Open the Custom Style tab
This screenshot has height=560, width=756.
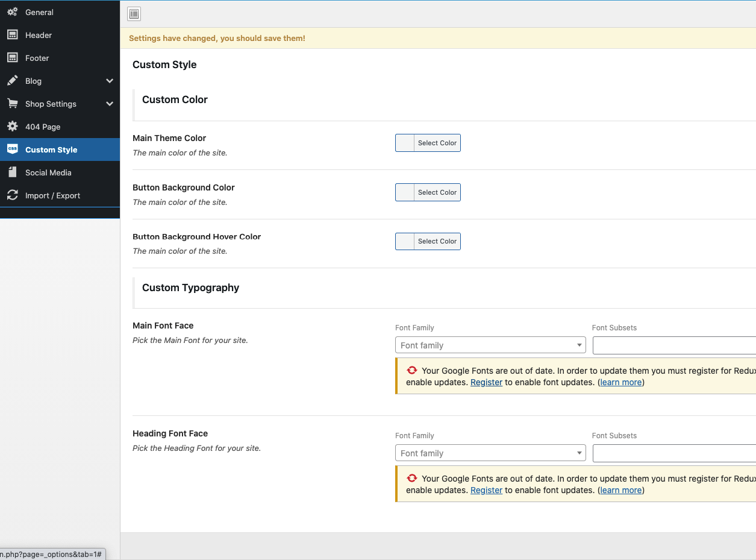[x=51, y=149]
